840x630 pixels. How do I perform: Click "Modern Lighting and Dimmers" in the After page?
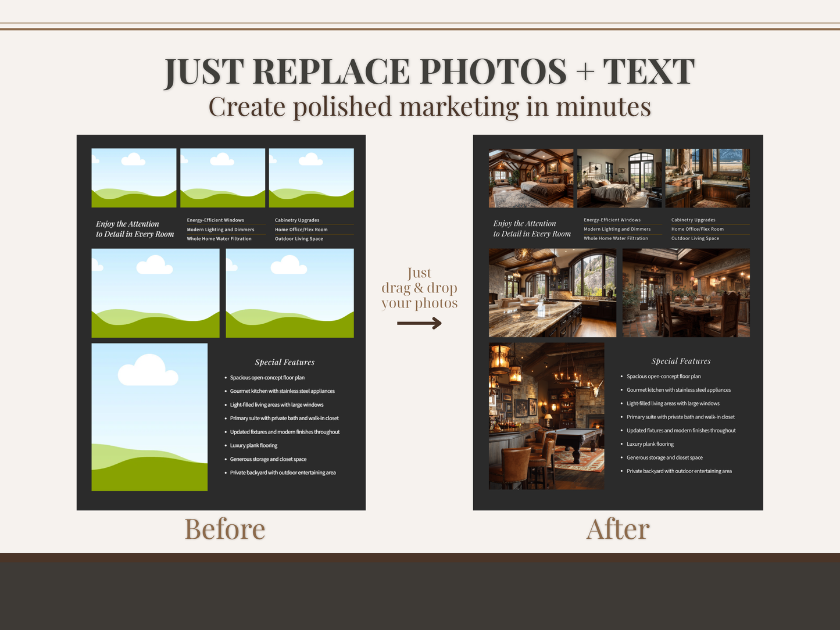point(617,229)
